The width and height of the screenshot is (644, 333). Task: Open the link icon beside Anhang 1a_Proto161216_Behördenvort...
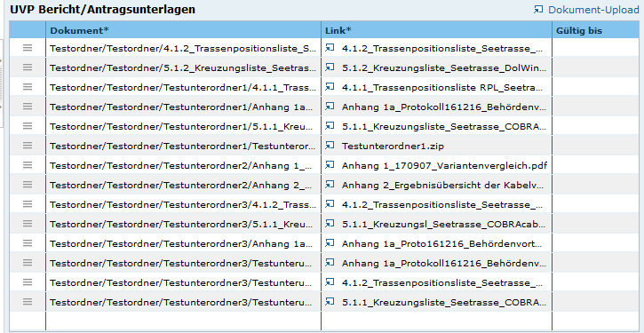tap(330, 243)
